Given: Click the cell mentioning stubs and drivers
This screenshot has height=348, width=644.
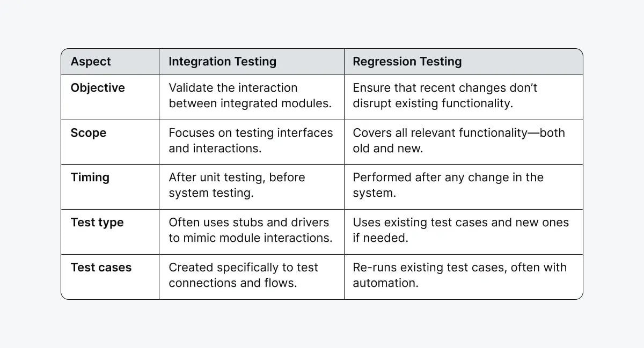Looking at the screenshot, I should click(x=251, y=230).
